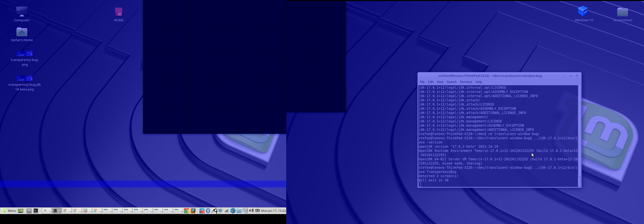644x224 pixels.
Task: Open Bluetooth tray icon
Action: point(208,211)
